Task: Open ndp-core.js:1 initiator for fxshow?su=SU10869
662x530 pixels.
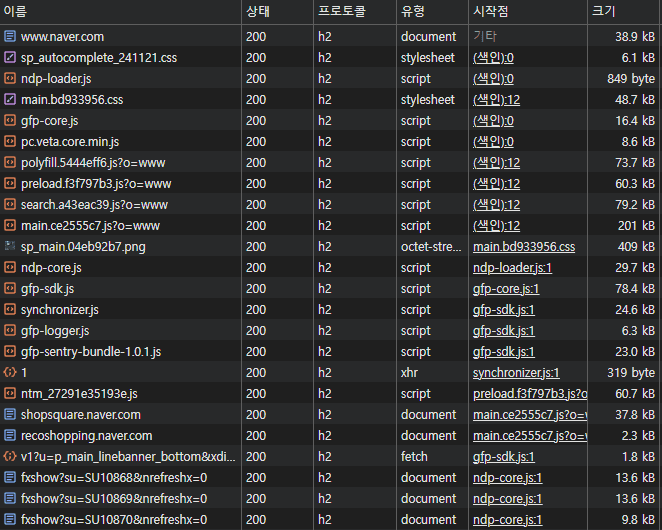Action: click(x=507, y=499)
